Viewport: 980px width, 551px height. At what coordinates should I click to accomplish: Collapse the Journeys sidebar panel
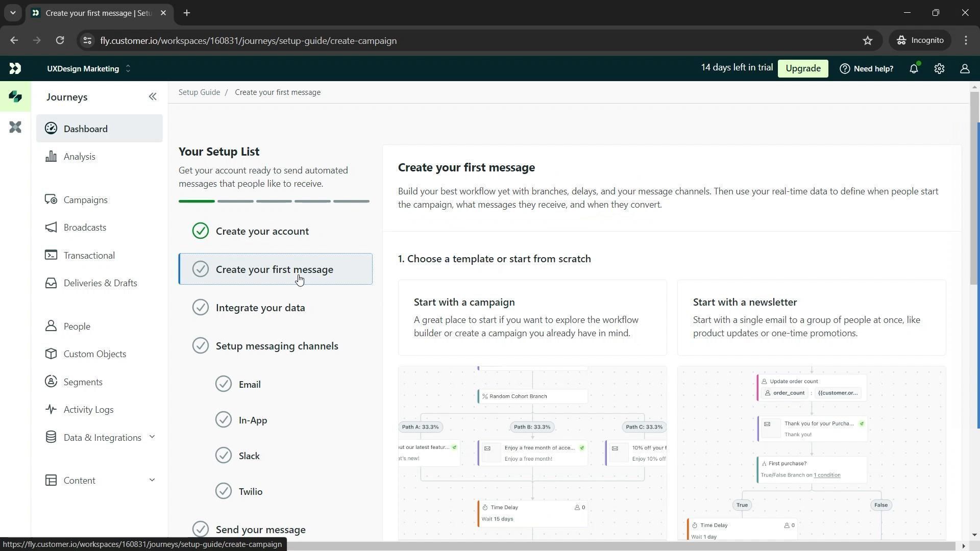[x=152, y=97]
